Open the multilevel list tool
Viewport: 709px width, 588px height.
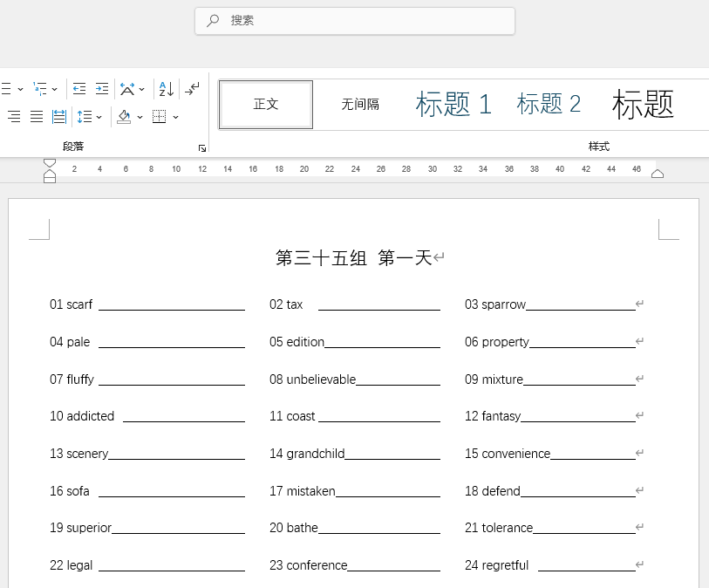40,89
